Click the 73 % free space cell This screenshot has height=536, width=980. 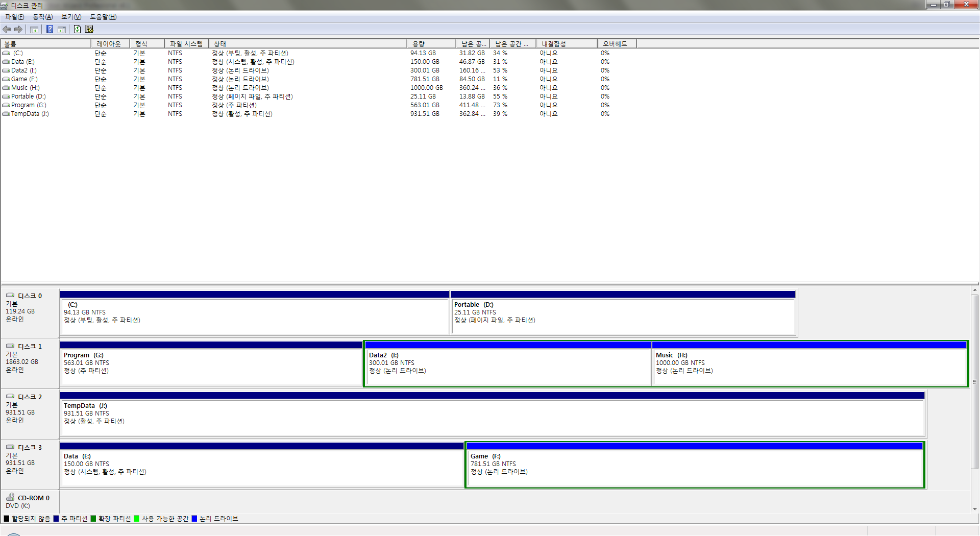click(500, 105)
